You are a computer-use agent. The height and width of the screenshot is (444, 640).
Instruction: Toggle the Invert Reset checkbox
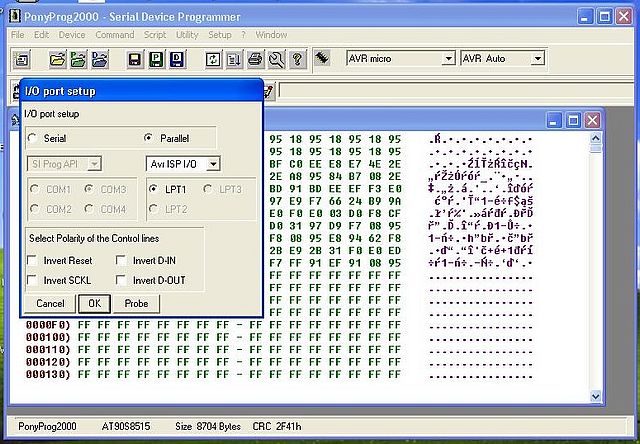point(32,260)
